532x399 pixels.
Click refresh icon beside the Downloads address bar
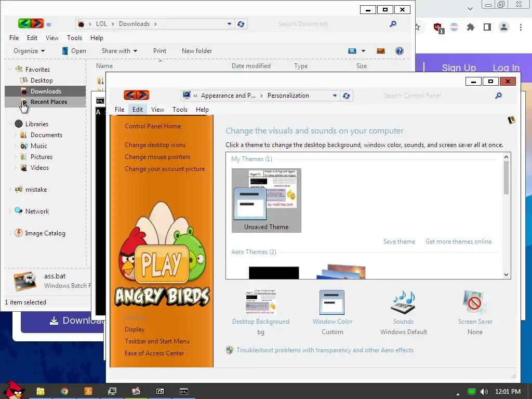pos(241,24)
